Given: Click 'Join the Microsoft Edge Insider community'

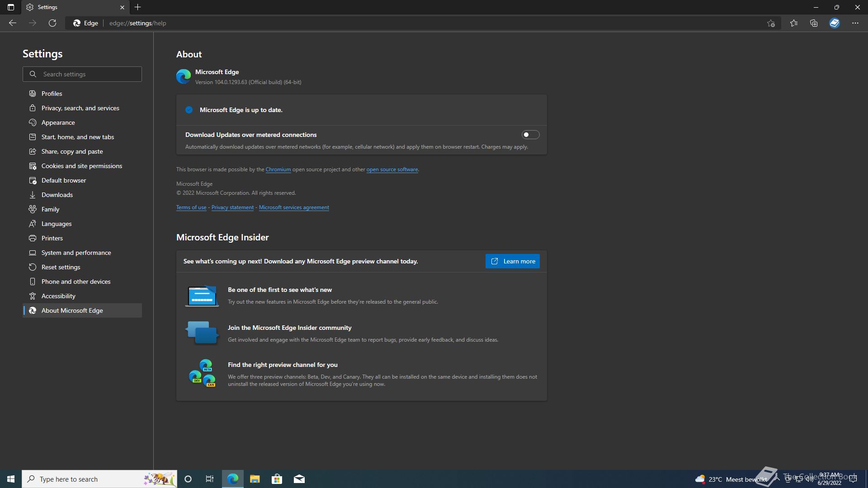Looking at the screenshot, I should coord(289,328).
